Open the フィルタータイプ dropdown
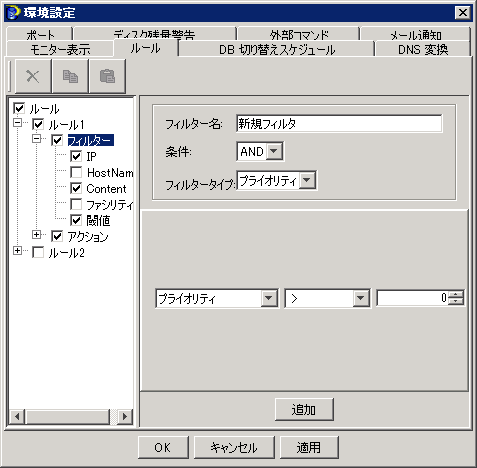 307,180
